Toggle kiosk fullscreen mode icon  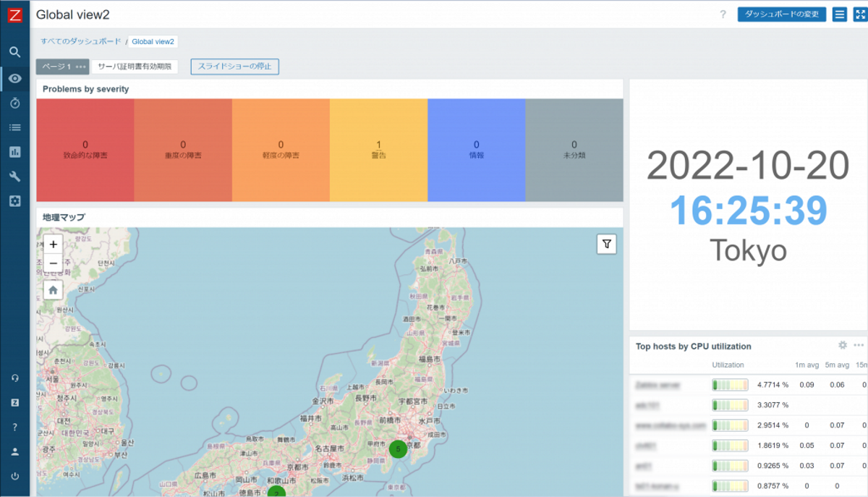[859, 14]
